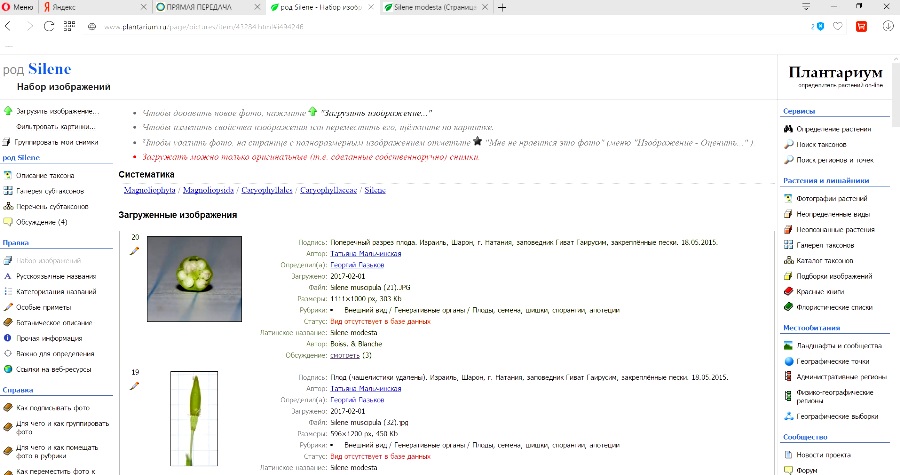This screenshot has width=900, height=475.
Task: Open author link 'Татьяна Мальчинская' for image 20
Action: click(364, 252)
